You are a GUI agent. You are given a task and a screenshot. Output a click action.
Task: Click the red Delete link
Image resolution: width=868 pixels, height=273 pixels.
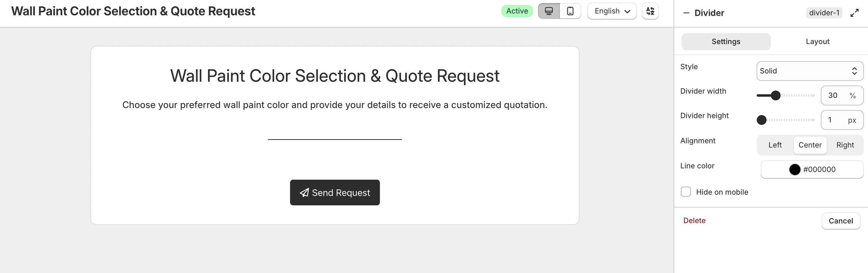pyautogui.click(x=694, y=220)
